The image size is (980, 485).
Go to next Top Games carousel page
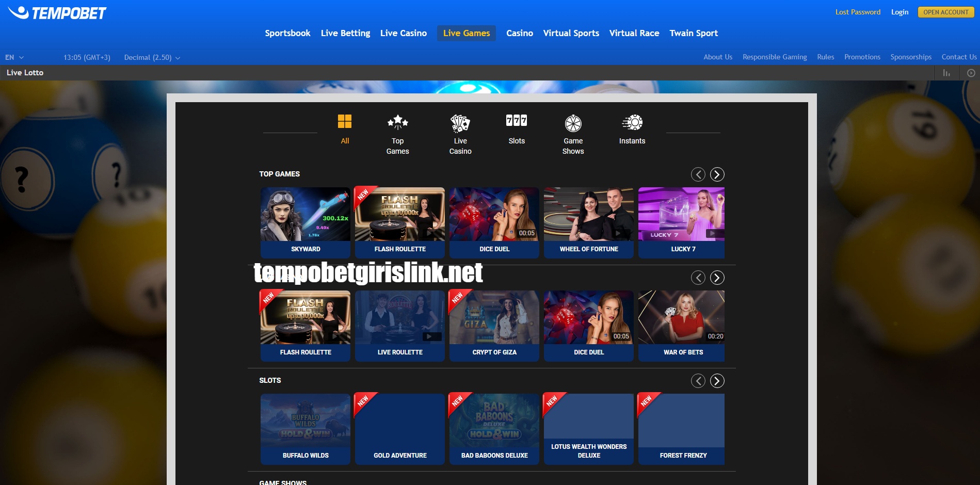717,174
